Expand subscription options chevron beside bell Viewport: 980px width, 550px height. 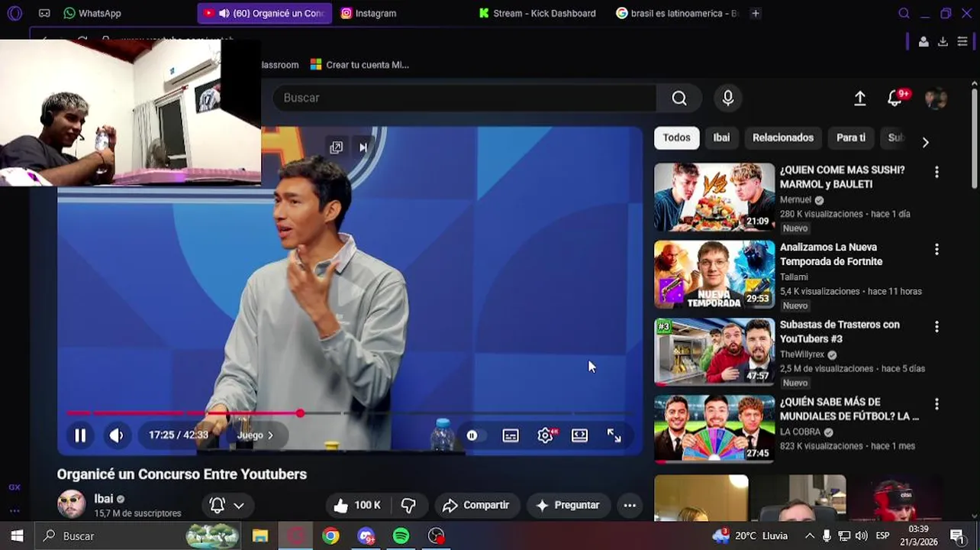point(239,506)
